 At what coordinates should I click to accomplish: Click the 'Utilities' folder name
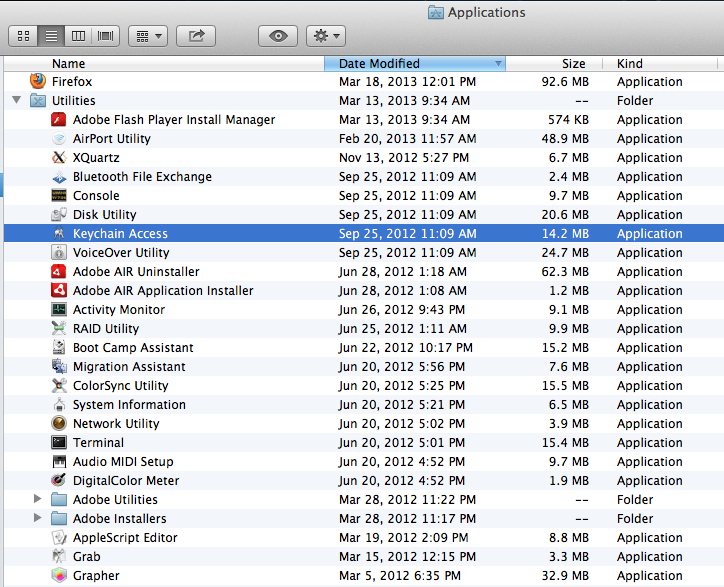coord(73,100)
